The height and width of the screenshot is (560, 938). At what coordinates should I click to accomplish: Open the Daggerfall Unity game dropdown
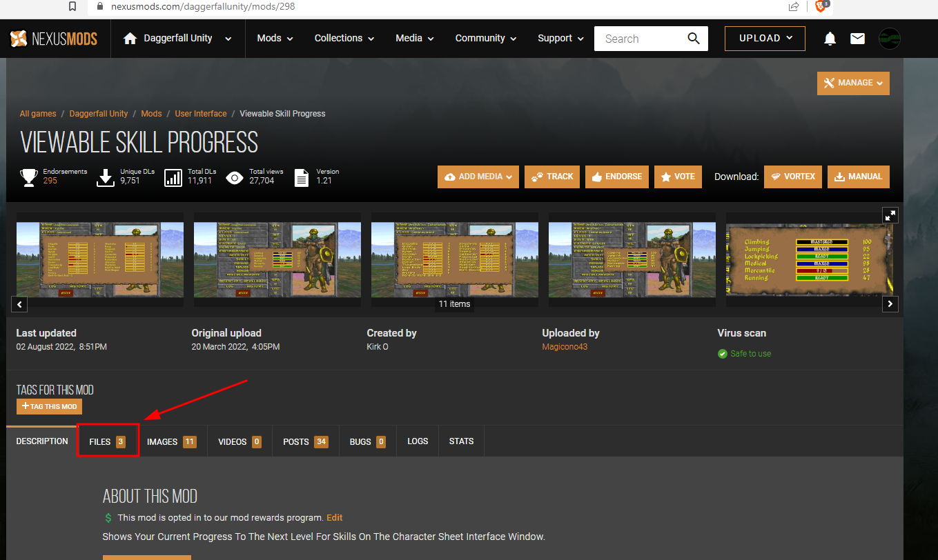click(x=177, y=39)
